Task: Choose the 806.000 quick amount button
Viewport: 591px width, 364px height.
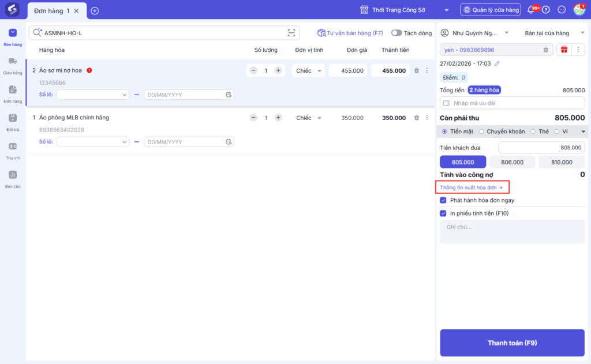Action: (513, 162)
